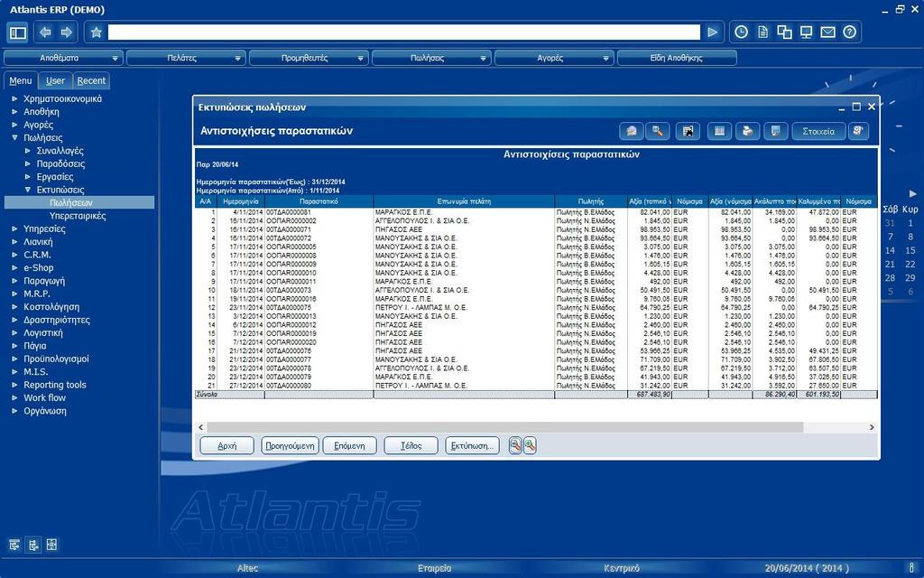This screenshot has height=578, width=924.
Task: Click the magnifier search icon in report toolbar
Action: pyautogui.click(x=658, y=131)
